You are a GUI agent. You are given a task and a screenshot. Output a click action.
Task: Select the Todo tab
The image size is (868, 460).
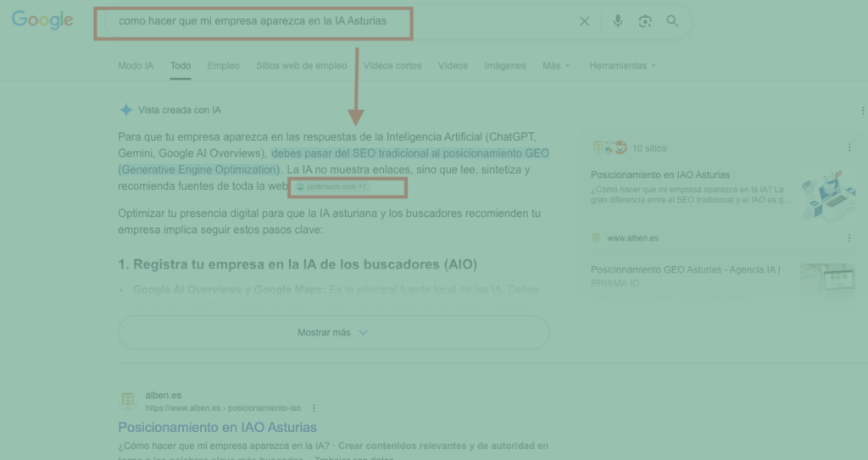click(181, 65)
